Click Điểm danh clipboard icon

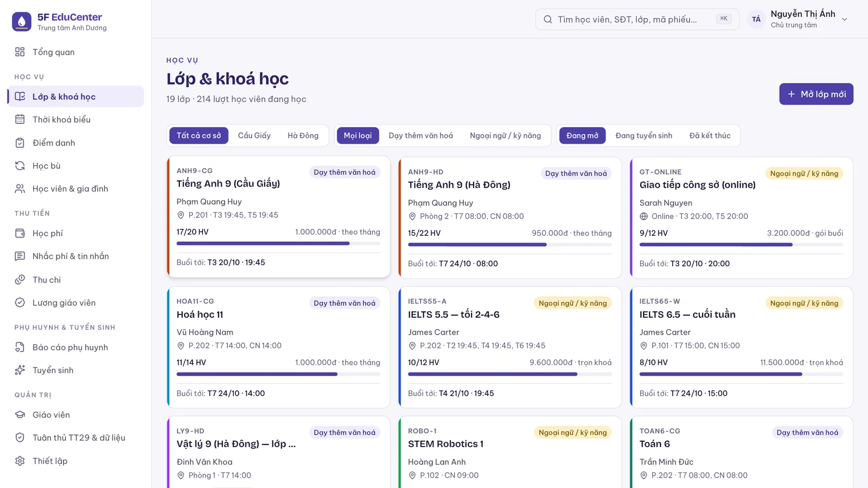pyautogui.click(x=20, y=143)
